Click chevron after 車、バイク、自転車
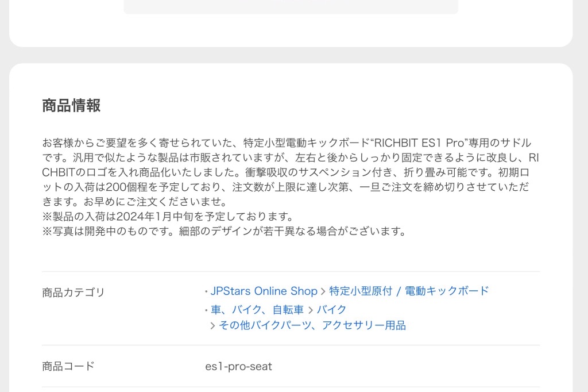This screenshot has width=588, height=392. click(310, 310)
